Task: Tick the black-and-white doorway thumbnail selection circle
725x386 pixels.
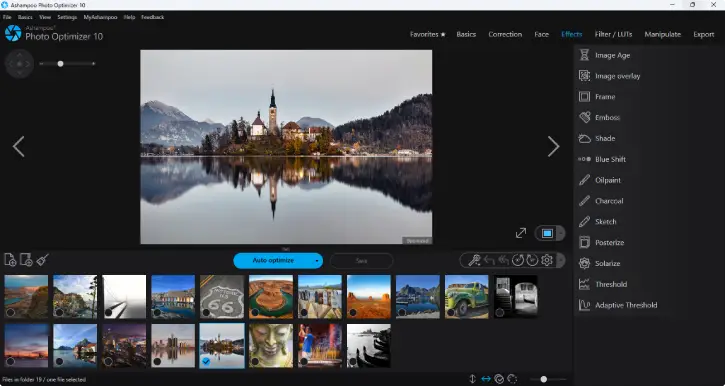Action: pyautogui.click(x=500, y=312)
